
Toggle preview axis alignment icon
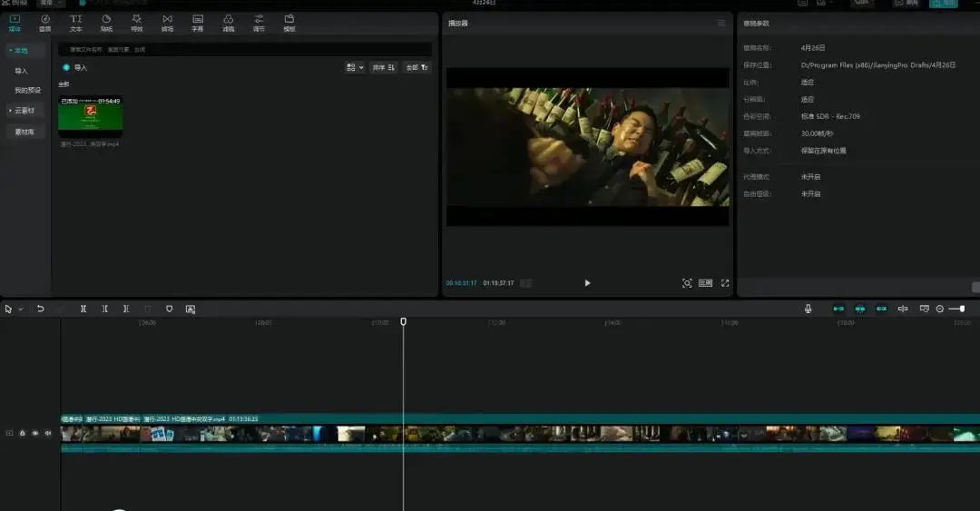click(x=903, y=309)
